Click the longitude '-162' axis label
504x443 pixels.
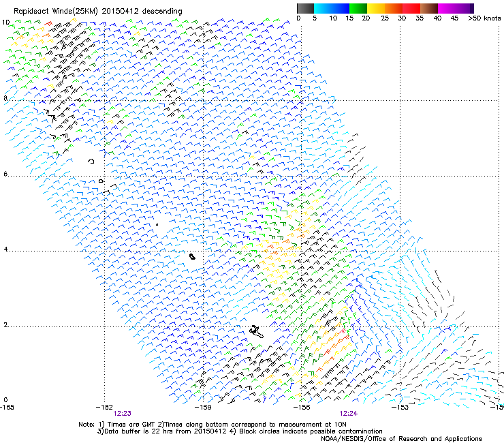point(104,407)
